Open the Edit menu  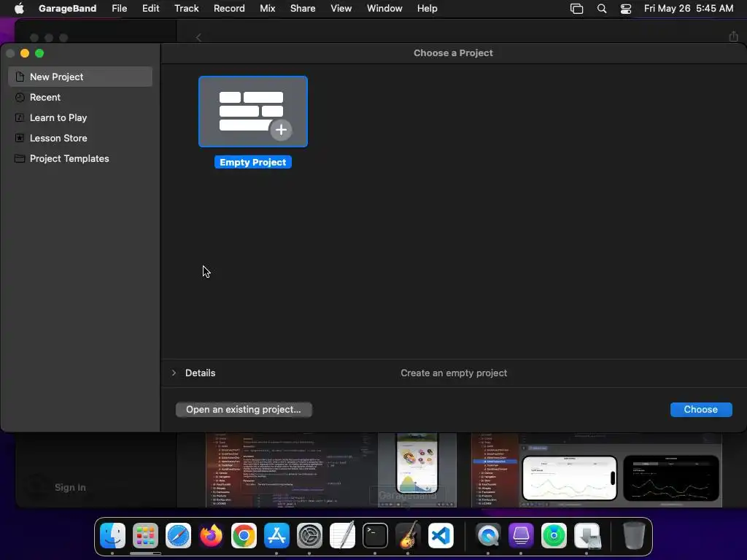150,9
